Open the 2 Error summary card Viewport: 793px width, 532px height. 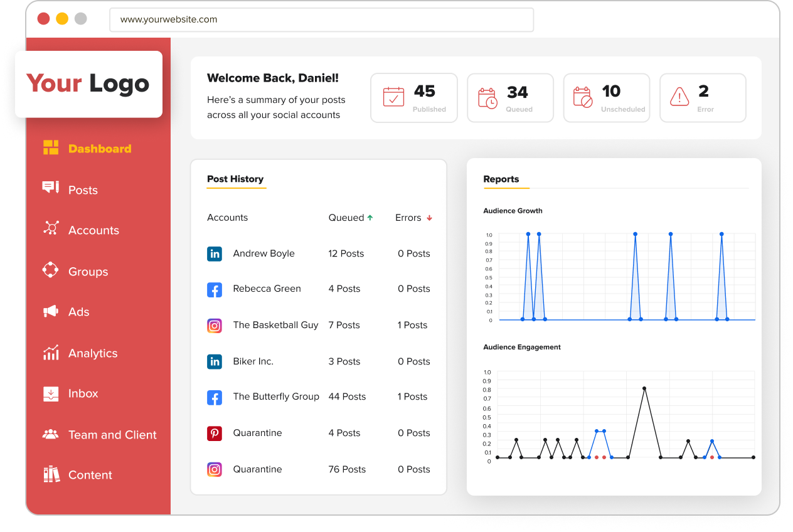703,98
